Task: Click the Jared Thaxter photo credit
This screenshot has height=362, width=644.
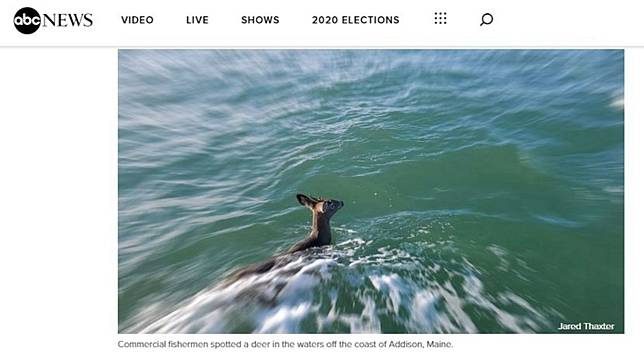Action: [x=586, y=326]
